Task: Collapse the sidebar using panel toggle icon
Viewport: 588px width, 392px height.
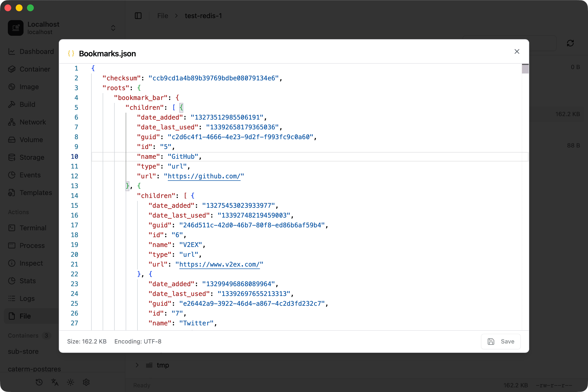Action: click(x=138, y=15)
